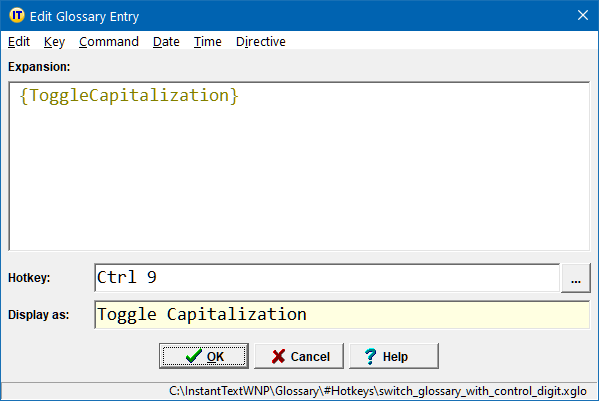Click the glossary file path in status bar
This screenshot has width=599, height=401.
click(x=378, y=391)
